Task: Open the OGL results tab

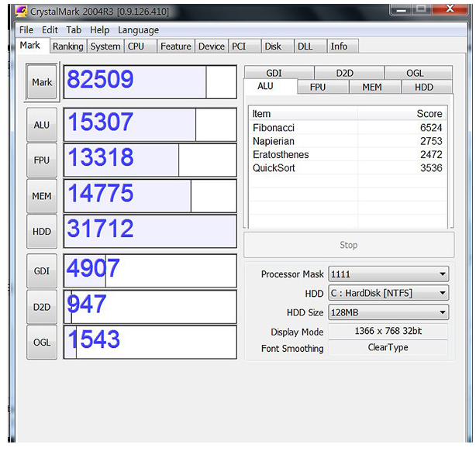Action: (x=419, y=73)
